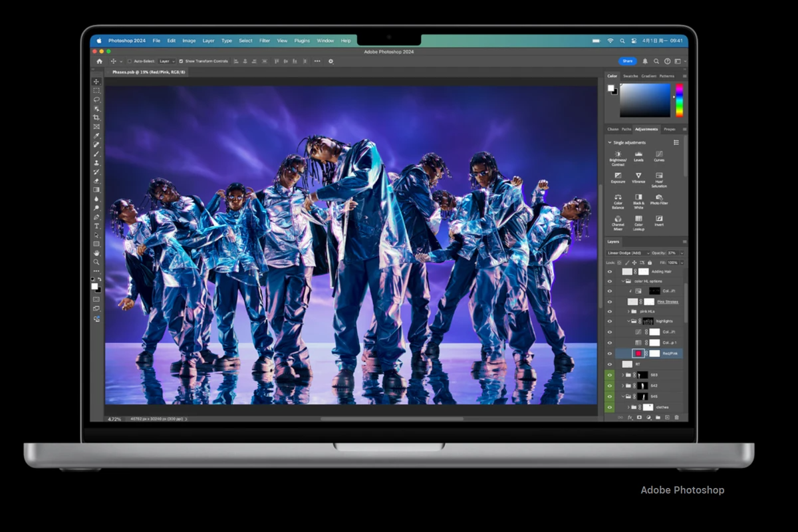This screenshot has width=798, height=532.
Task: Switch to the Gradient tab
Action: pyautogui.click(x=649, y=76)
